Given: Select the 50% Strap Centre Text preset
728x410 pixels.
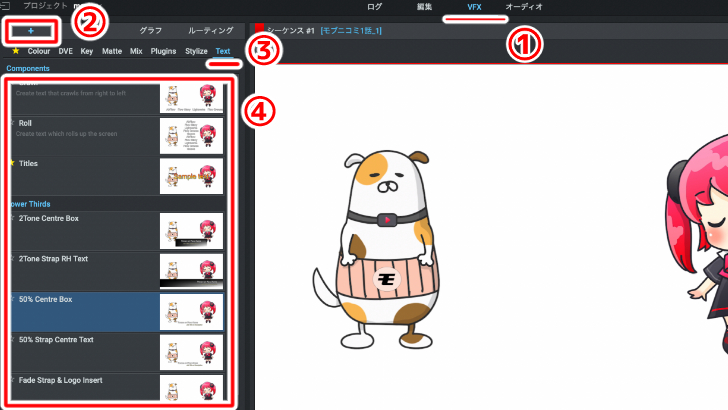Looking at the screenshot, I should pos(118,352).
